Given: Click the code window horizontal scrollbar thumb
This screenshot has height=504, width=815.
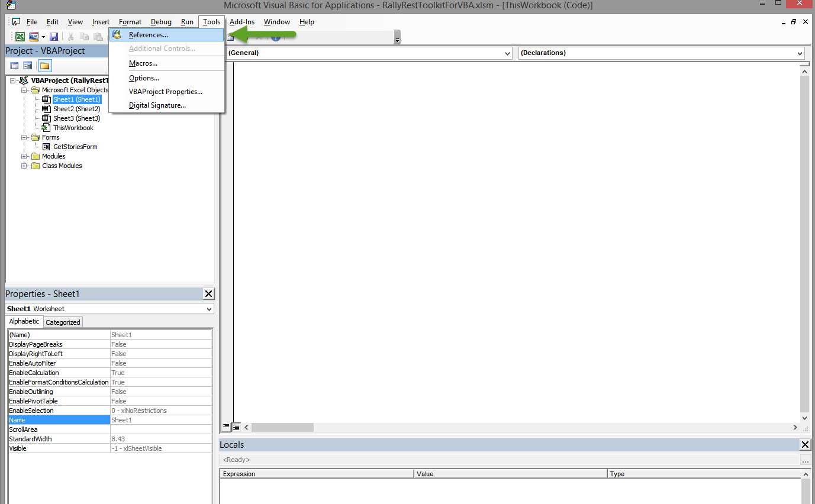Looking at the screenshot, I should 282,427.
